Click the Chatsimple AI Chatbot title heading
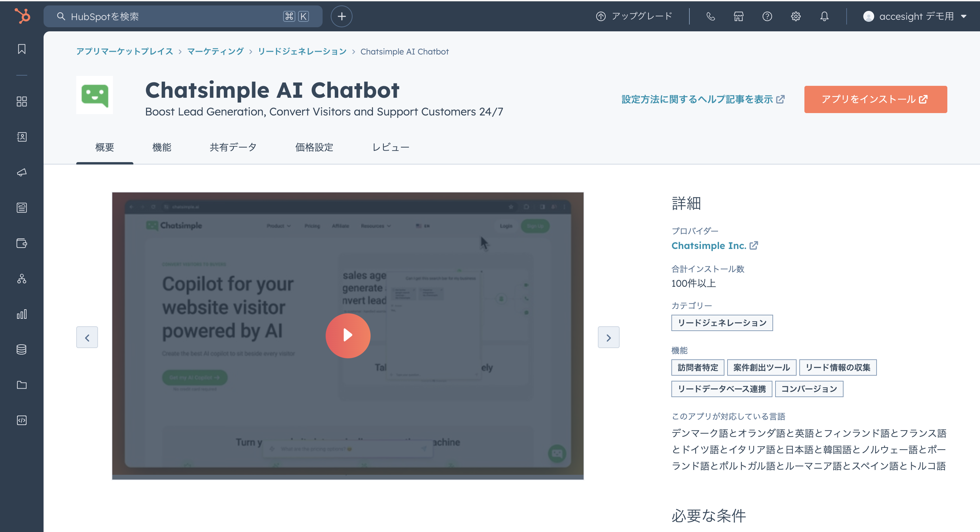 pyautogui.click(x=272, y=90)
